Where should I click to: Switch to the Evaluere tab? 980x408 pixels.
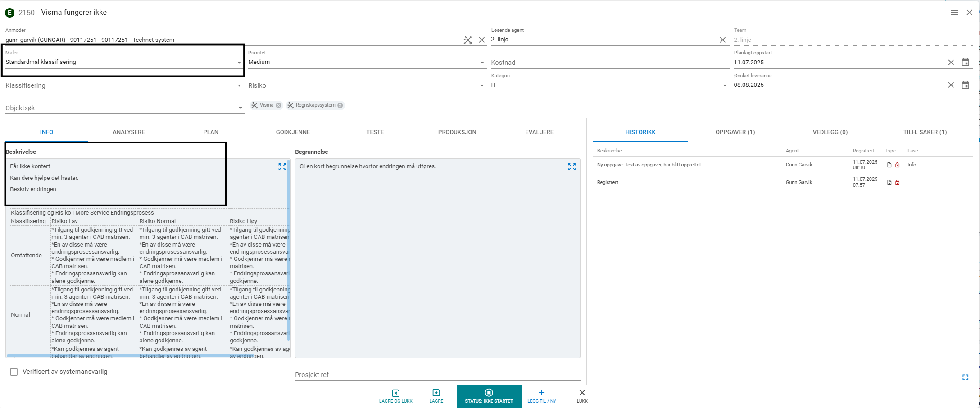tap(540, 132)
